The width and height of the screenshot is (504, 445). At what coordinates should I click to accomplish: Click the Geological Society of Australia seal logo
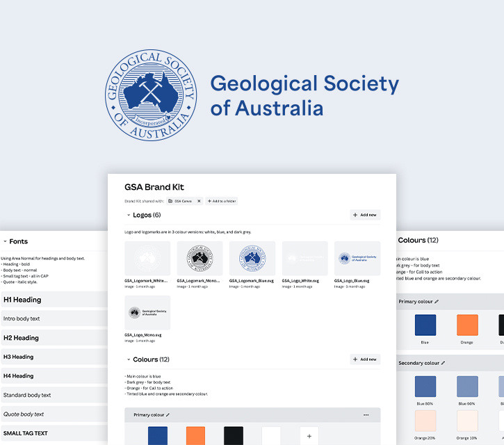click(x=151, y=95)
